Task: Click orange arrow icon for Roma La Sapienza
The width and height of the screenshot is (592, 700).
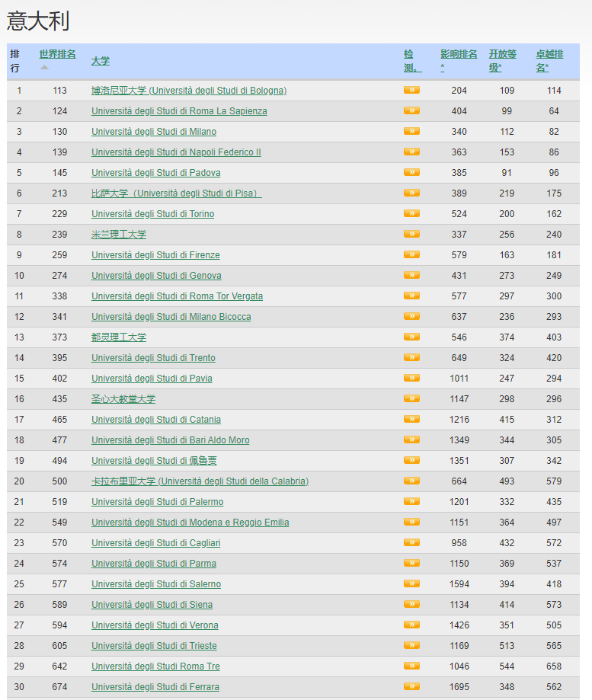Action: (x=411, y=110)
